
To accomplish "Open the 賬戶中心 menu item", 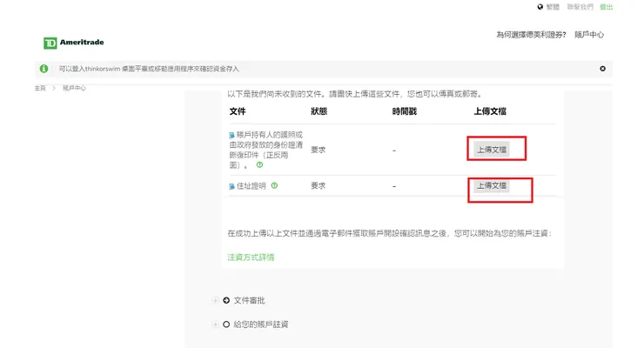I will coord(589,35).
